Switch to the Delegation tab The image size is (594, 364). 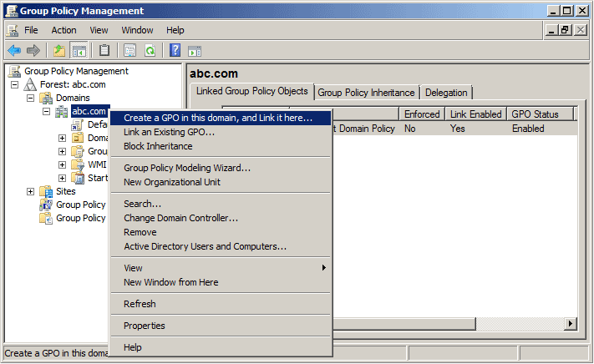(x=446, y=93)
